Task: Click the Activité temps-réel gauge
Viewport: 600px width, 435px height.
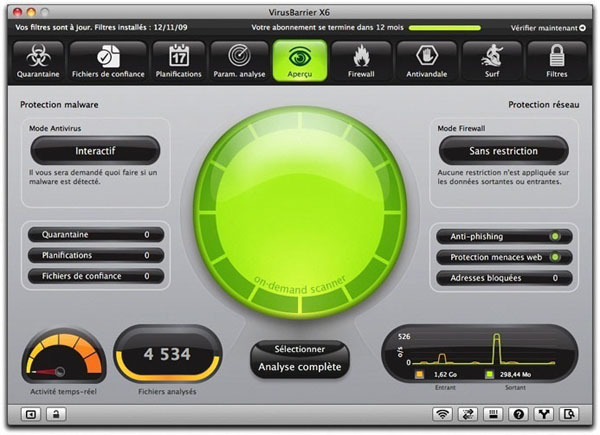Action: point(64,355)
